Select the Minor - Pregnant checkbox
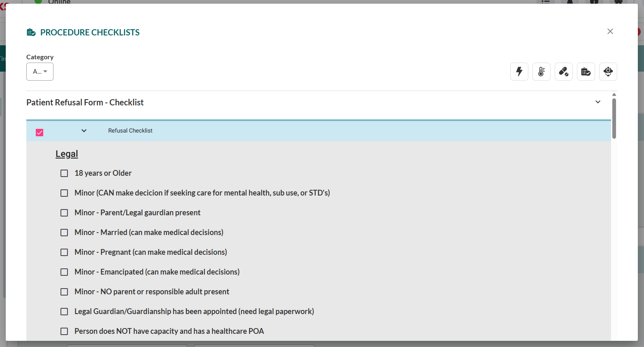This screenshot has height=347, width=644. (64, 252)
